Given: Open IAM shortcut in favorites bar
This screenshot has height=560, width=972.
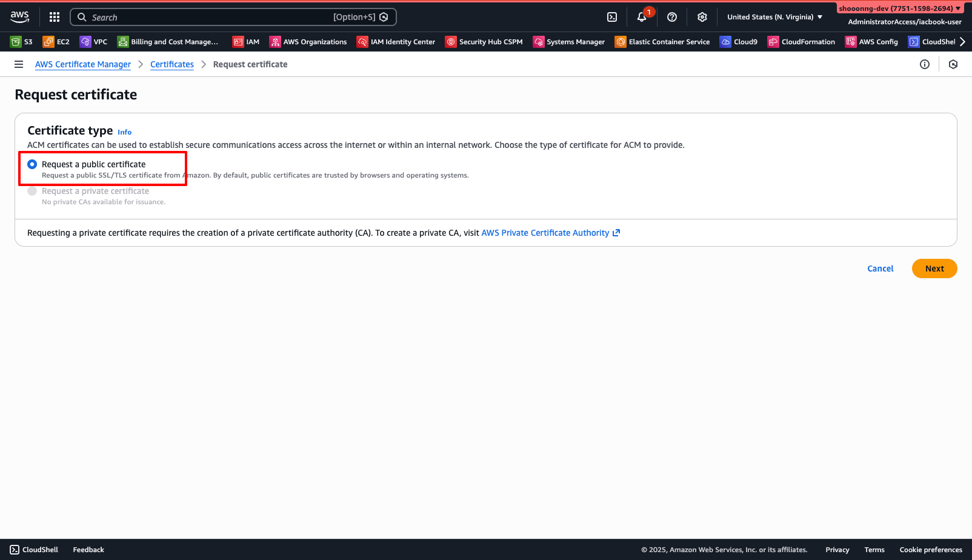Looking at the screenshot, I should [246, 42].
